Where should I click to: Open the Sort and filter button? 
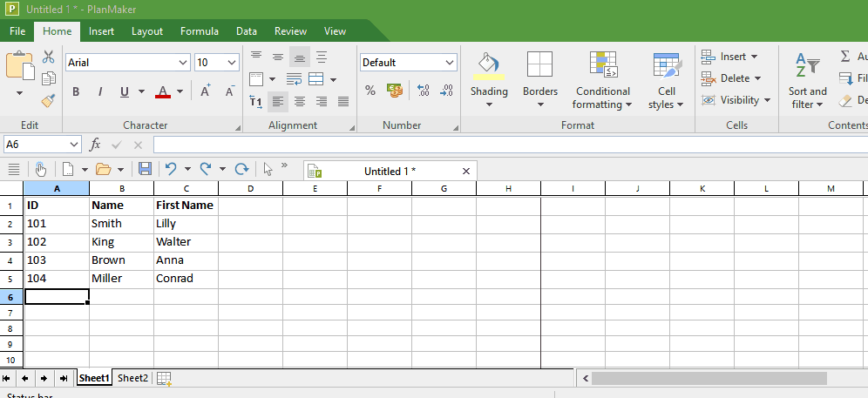[807, 83]
